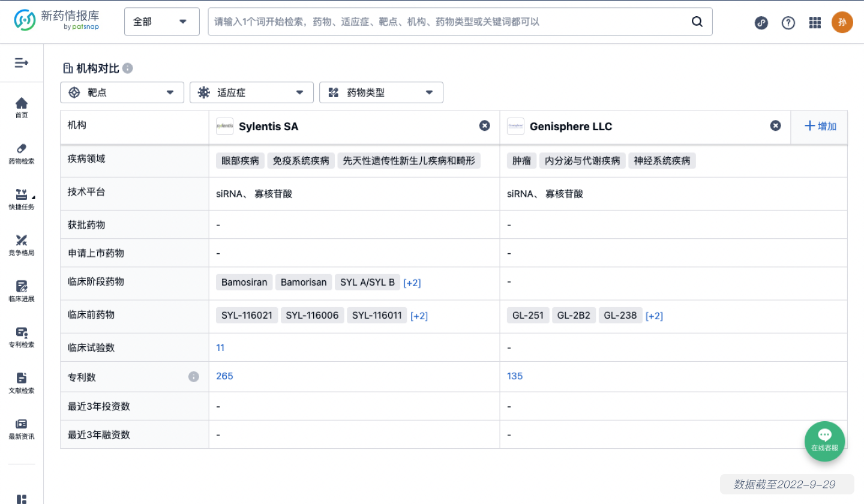Open the help question mark icon
864x504 pixels.
point(788,23)
